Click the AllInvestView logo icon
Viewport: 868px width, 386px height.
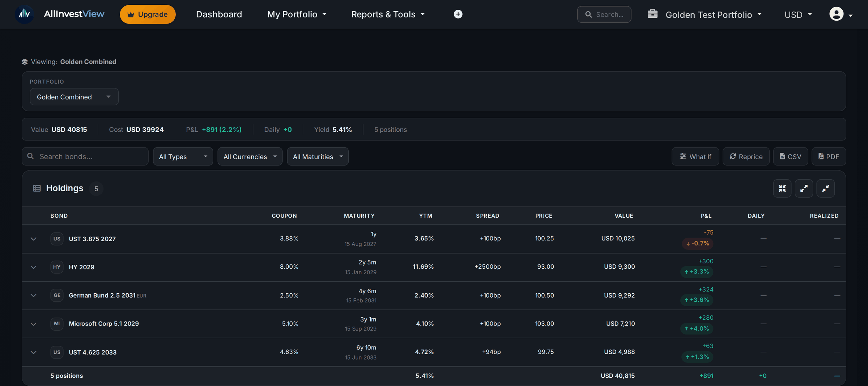(x=24, y=14)
